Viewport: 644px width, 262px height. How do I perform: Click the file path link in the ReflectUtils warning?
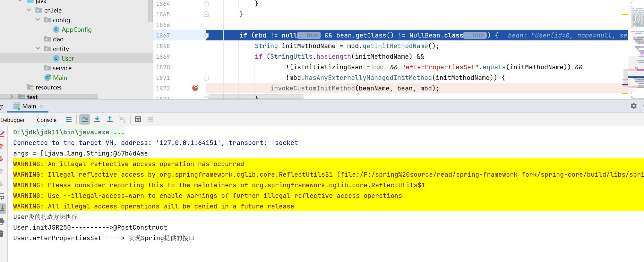point(492,175)
